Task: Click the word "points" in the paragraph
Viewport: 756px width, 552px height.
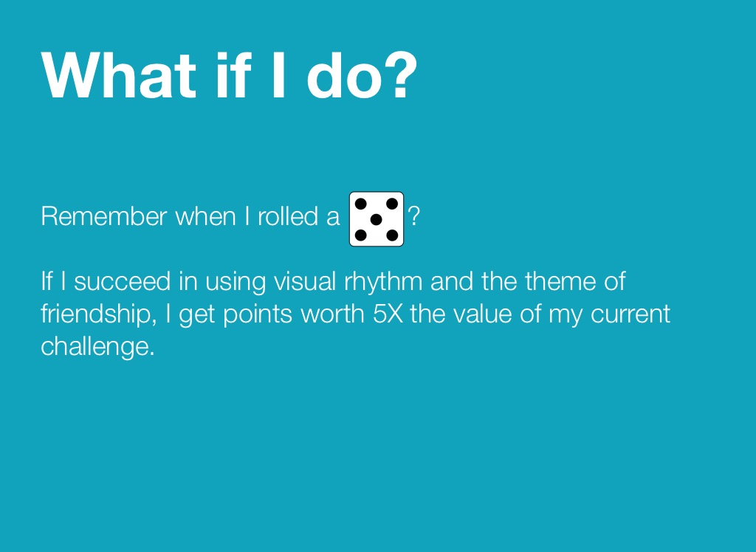Action: (x=258, y=314)
